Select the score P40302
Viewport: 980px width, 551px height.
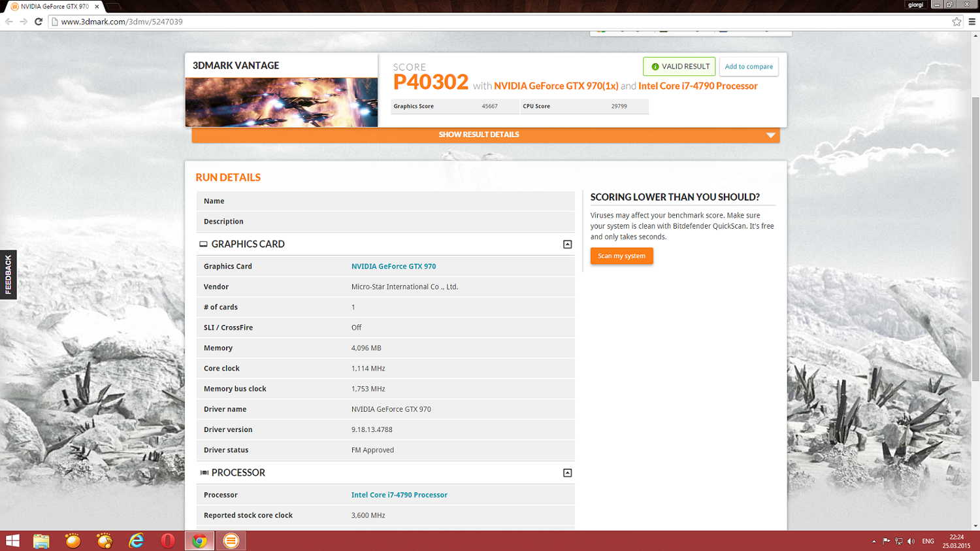[431, 82]
